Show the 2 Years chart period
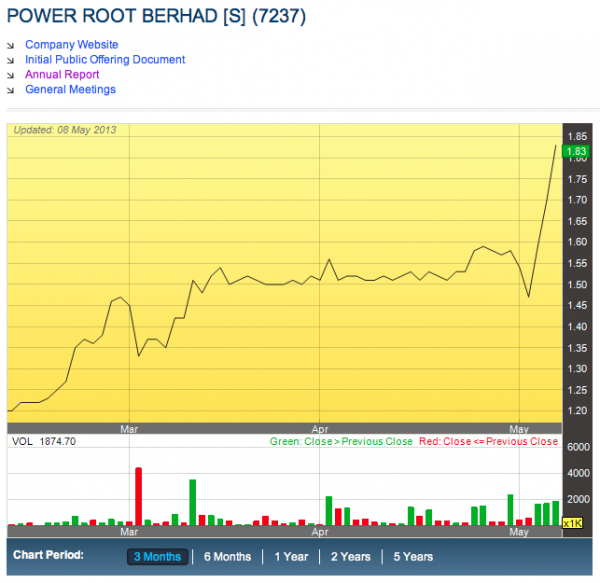The width and height of the screenshot is (600, 583). coord(350,557)
